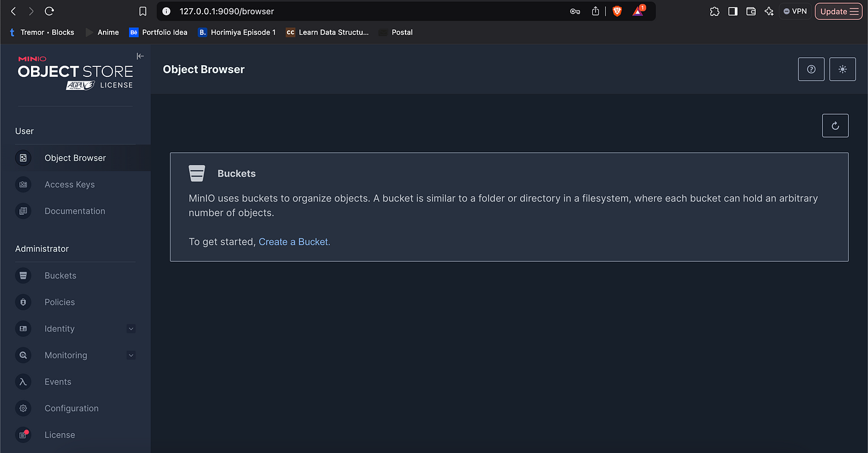
Task: Open Access Keys icon in sidebar
Action: pyautogui.click(x=23, y=185)
